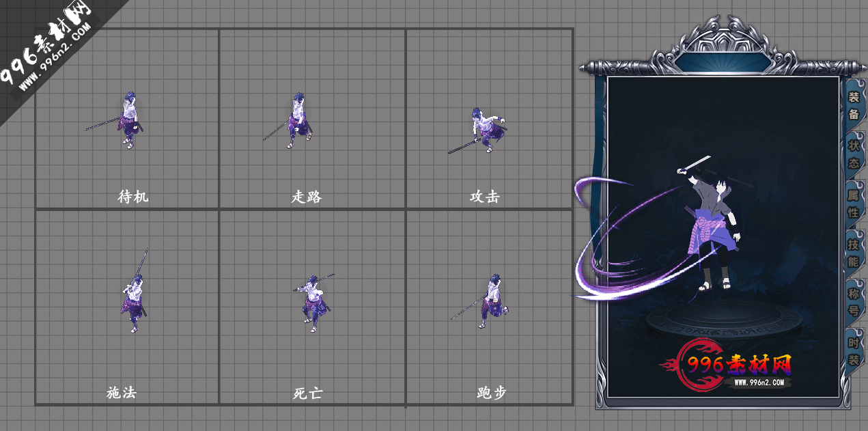868x431 pixels.
Task: Select the 施法 casting sprite
Action: pyautogui.click(x=135, y=291)
